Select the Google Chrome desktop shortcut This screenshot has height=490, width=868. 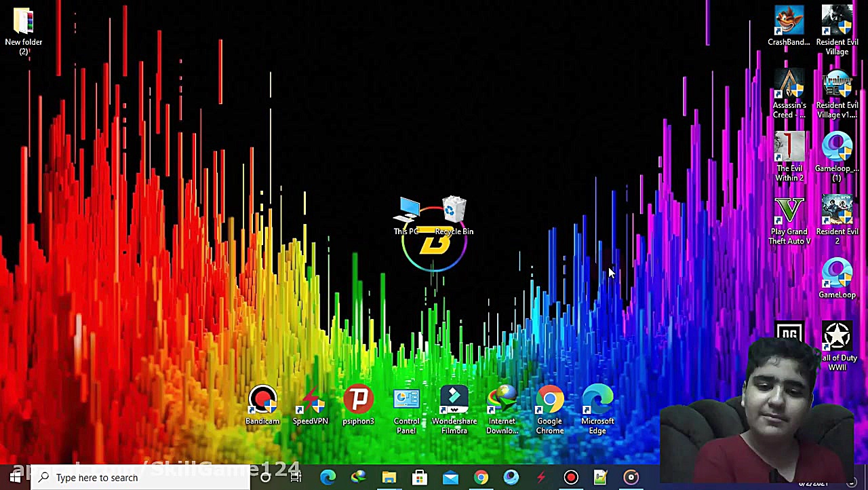(x=550, y=411)
